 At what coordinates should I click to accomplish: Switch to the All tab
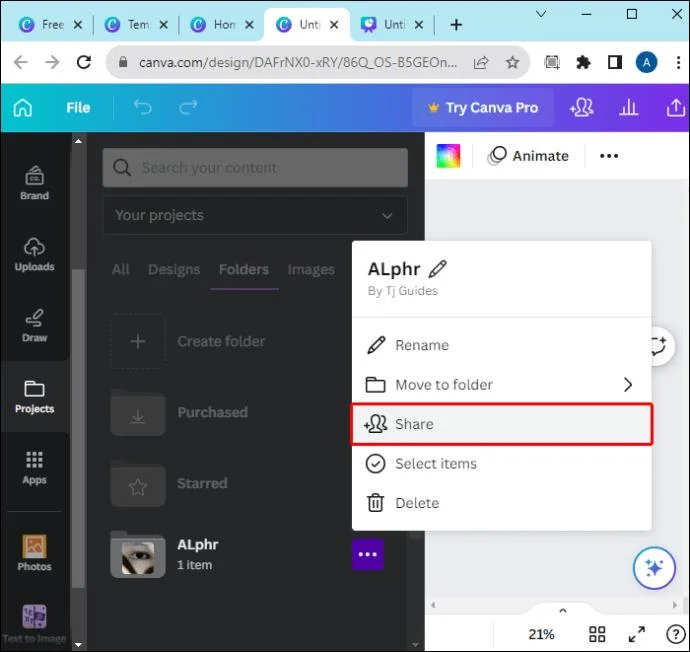point(121,269)
